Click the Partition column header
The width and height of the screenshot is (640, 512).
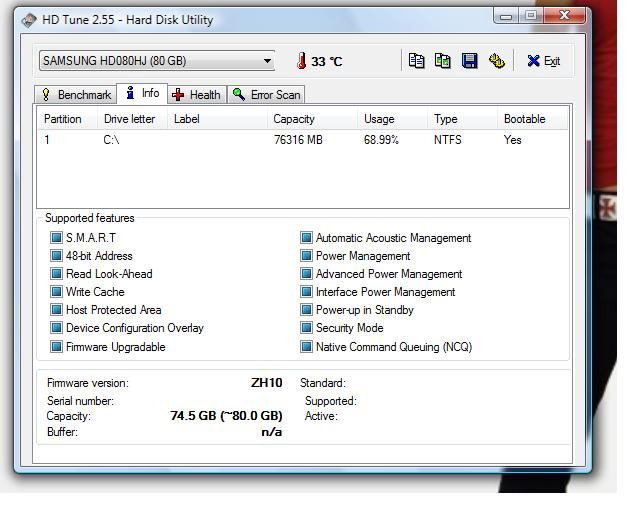tap(68, 119)
